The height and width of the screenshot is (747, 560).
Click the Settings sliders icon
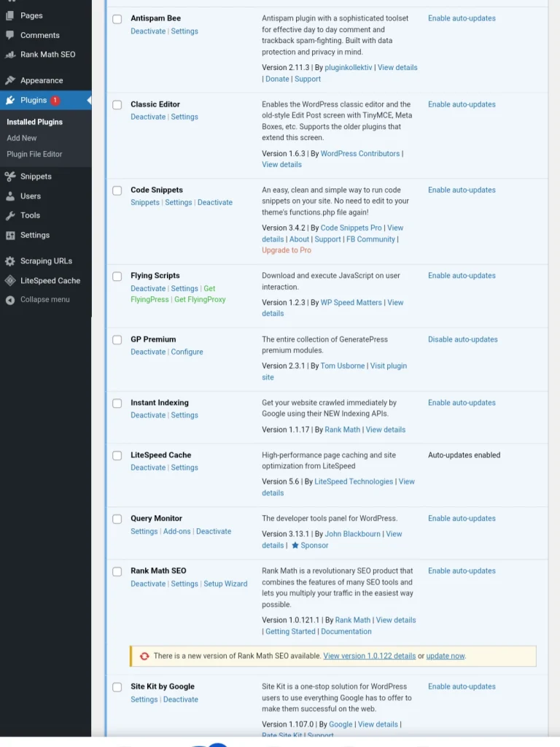point(10,236)
